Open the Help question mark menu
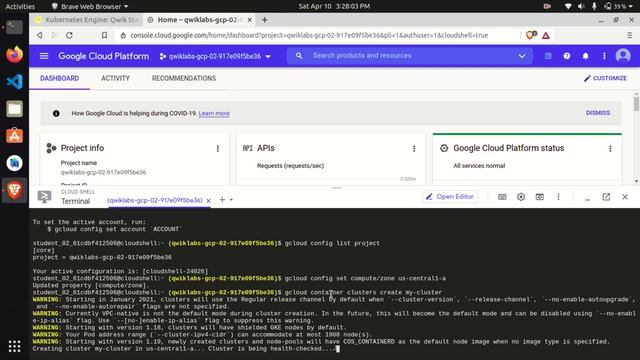Image resolution: width=640 pixels, height=360 pixels. click(x=567, y=56)
